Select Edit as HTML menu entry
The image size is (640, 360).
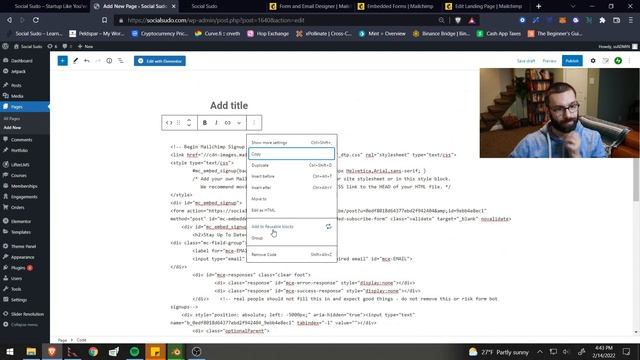(x=291, y=210)
